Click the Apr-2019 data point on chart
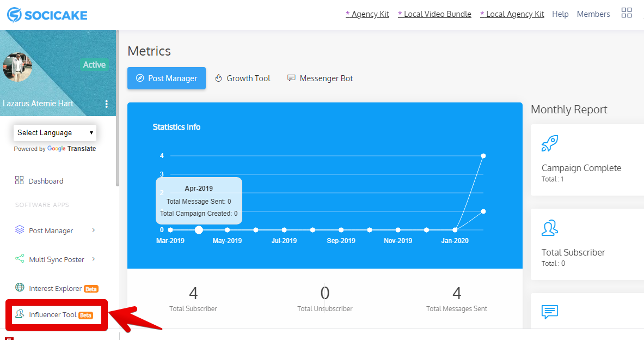The image size is (644, 340). tap(199, 230)
